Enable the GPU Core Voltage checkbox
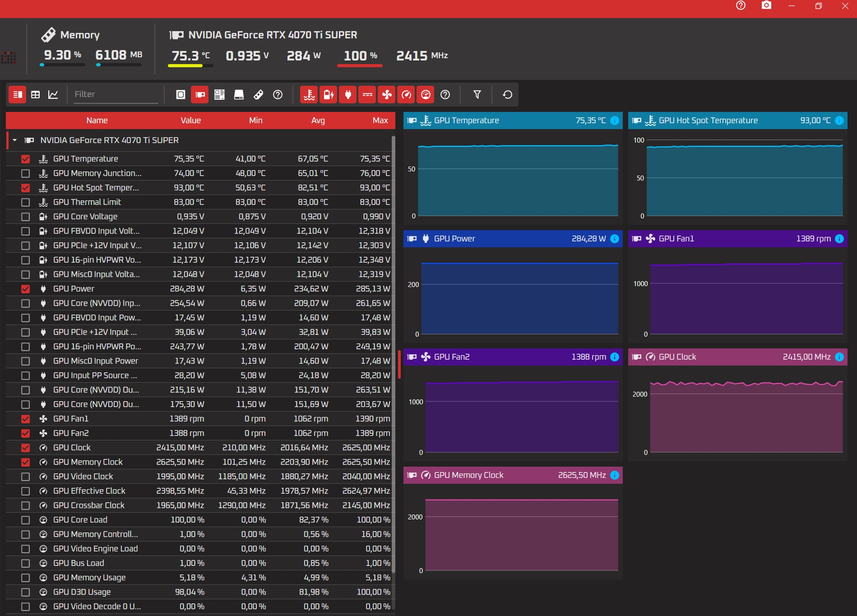The image size is (857, 616). (25, 217)
